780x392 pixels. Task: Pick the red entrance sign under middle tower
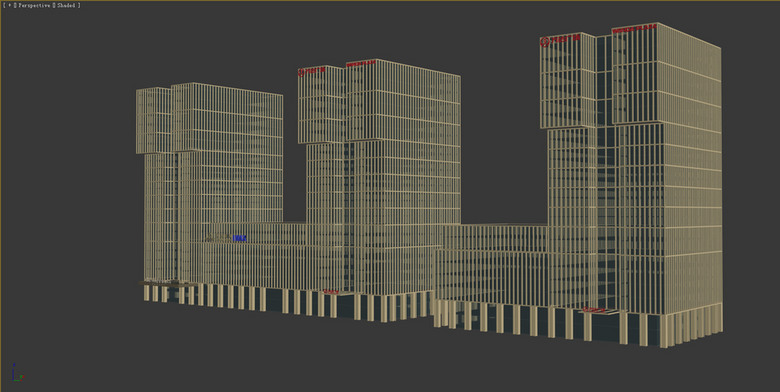coord(331,292)
